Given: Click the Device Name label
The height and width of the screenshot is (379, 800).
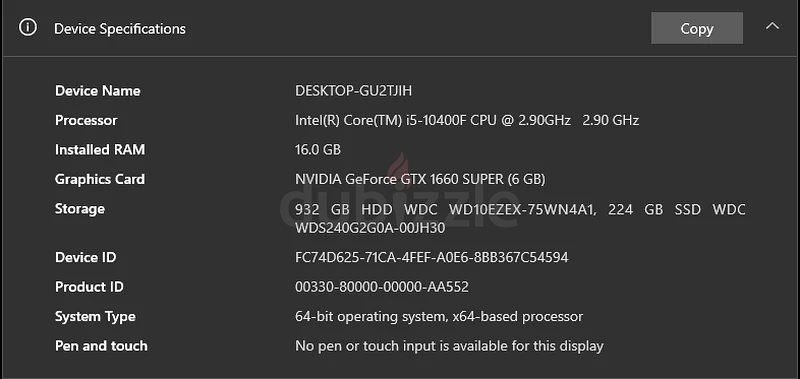Looking at the screenshot, I should 97,91.
